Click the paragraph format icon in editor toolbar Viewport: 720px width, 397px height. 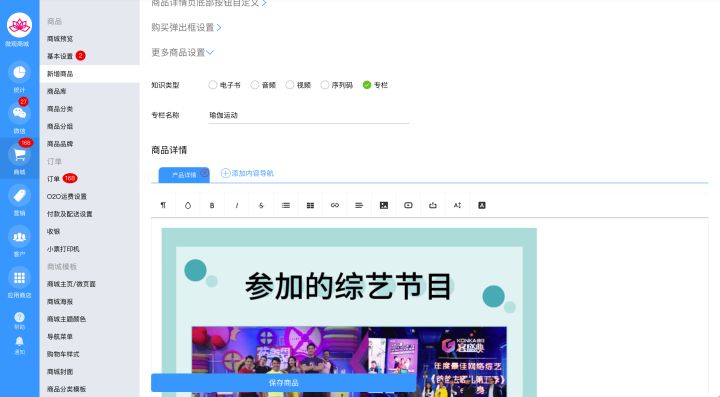tap(163, 205)
